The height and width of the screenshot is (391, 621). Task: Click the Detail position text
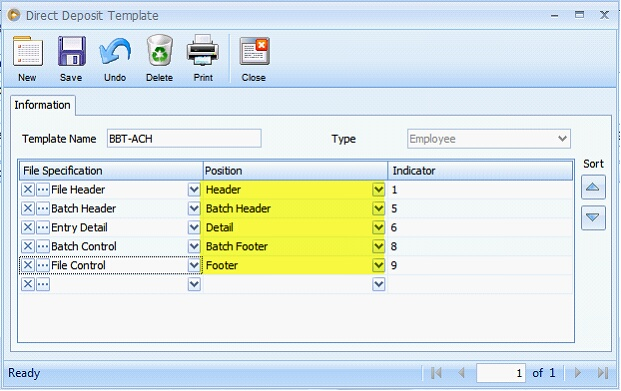pos(220,227)
